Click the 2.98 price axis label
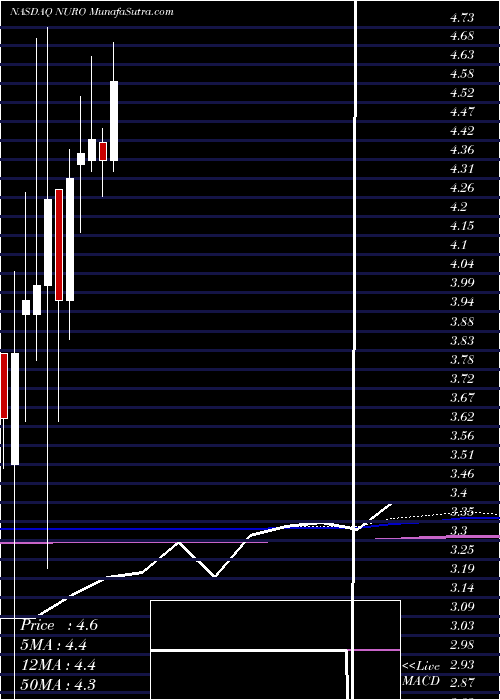 (462, 645)
